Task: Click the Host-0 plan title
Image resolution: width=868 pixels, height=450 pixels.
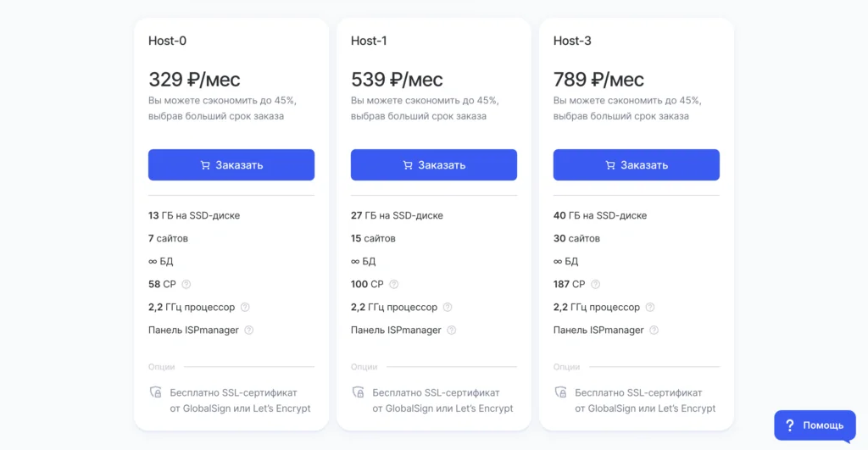Action: tap(167, 41)
